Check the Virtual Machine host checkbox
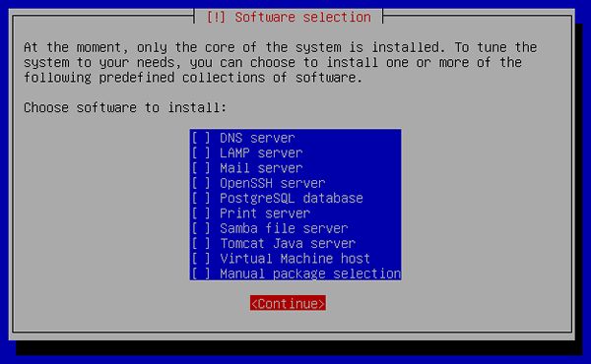The image size is (591, 364). (201, 258)
